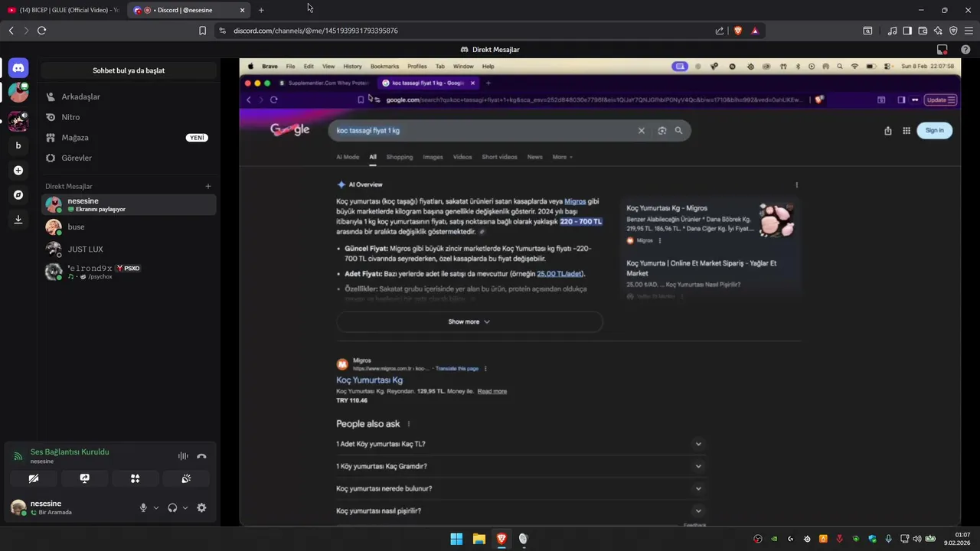Open Mağaza shop entry

tap(129, 138)
